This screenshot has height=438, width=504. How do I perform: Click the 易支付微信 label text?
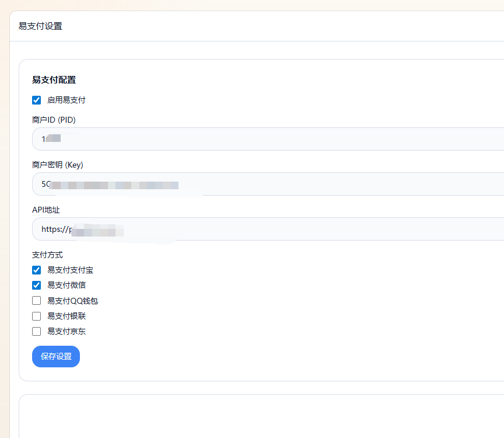(x=66, y=285)
